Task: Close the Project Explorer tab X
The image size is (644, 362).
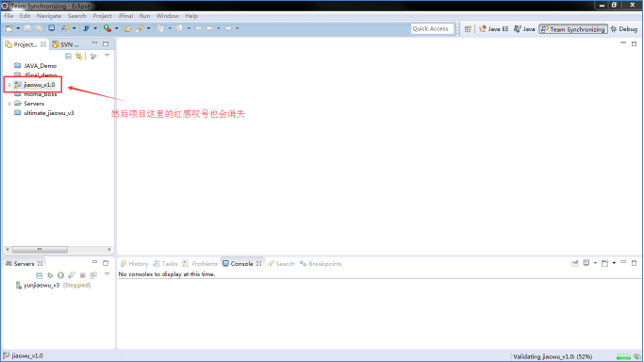Action: tap(43, 44)
